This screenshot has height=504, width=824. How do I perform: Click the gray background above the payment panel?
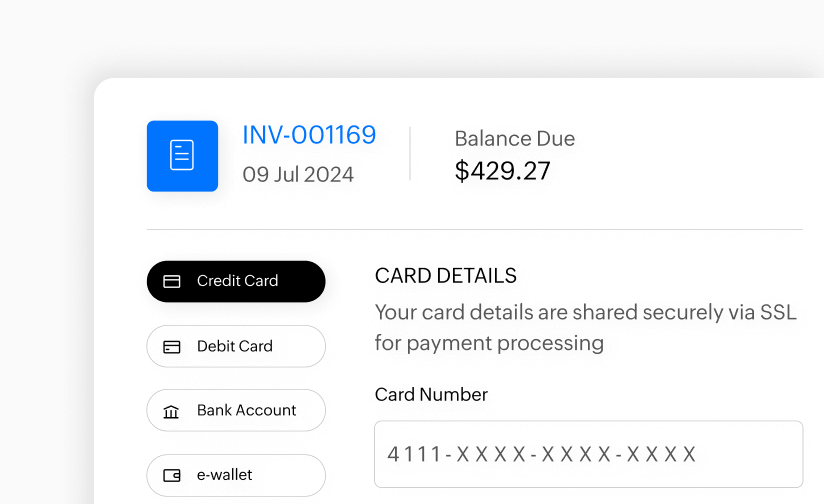point(400,40)
